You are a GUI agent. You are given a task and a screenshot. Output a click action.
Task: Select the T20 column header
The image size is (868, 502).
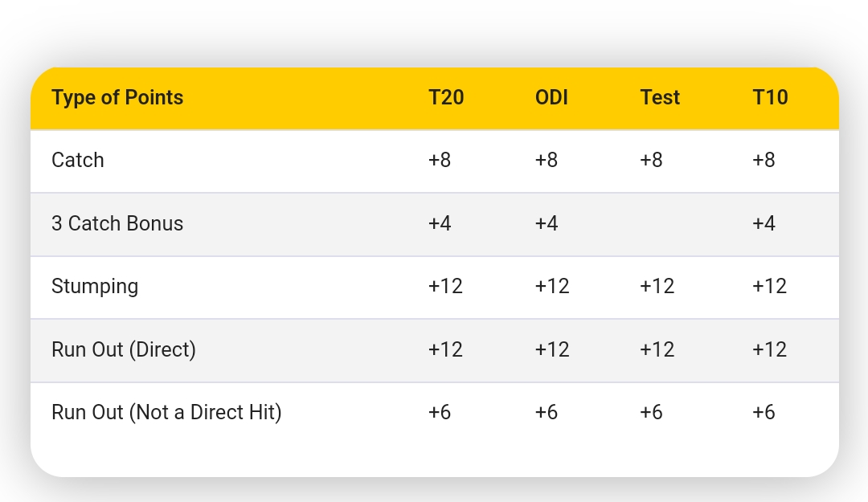pos(446,98)
